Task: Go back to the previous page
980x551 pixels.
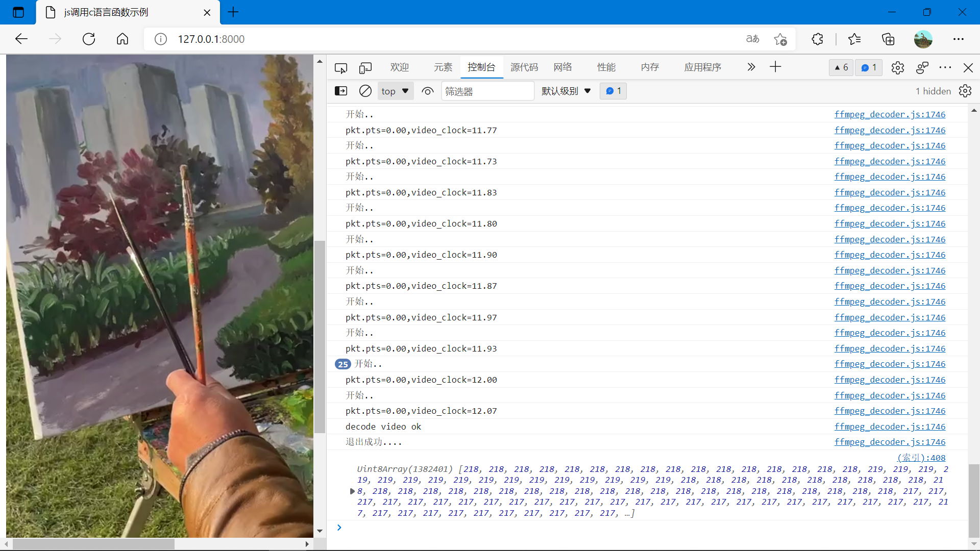Action: pyautogui.click(x=21, y=39)
